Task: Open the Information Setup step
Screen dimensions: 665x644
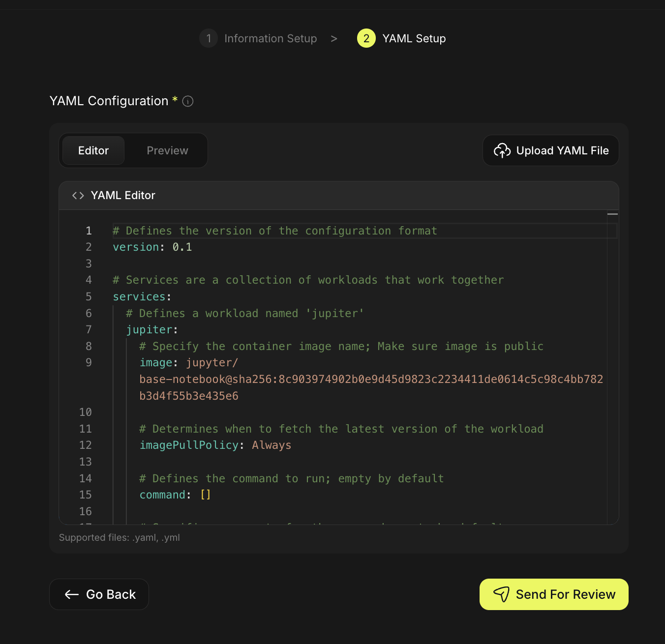Action: (x=271, y=38)
